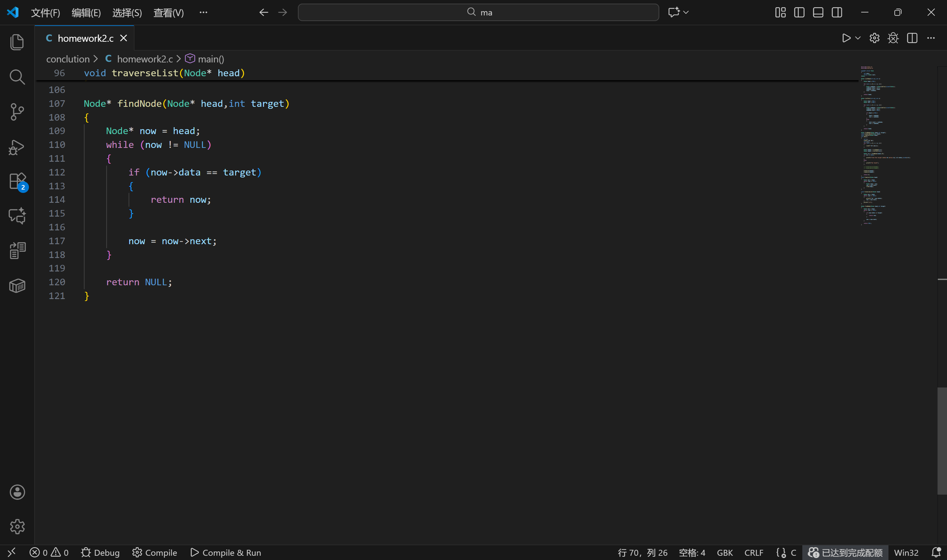Click the Debug button in status bar
The height and width of the screenshot is (560, 947).
click(x=100, y=552)
